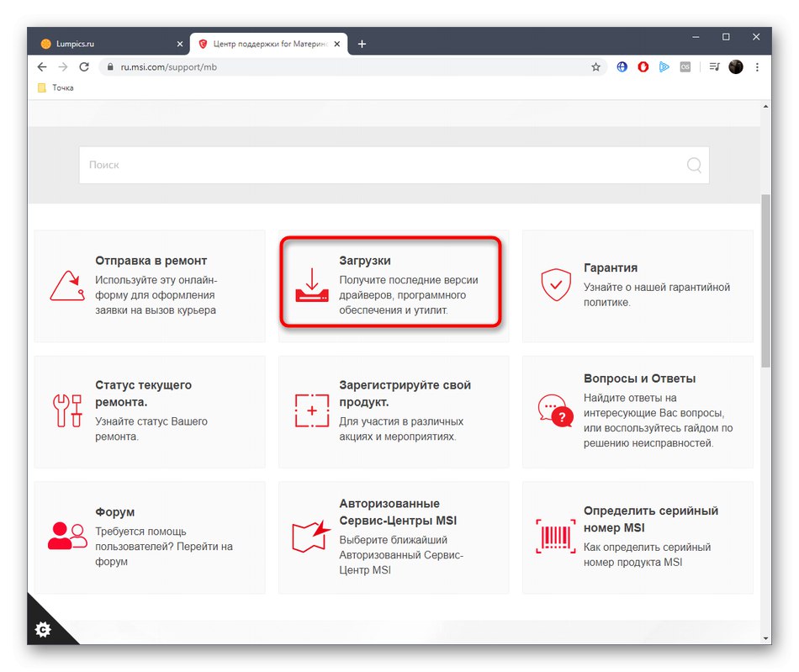
Task: Click the blue play-arrow extension icon
Action: [x=664, y=66]
